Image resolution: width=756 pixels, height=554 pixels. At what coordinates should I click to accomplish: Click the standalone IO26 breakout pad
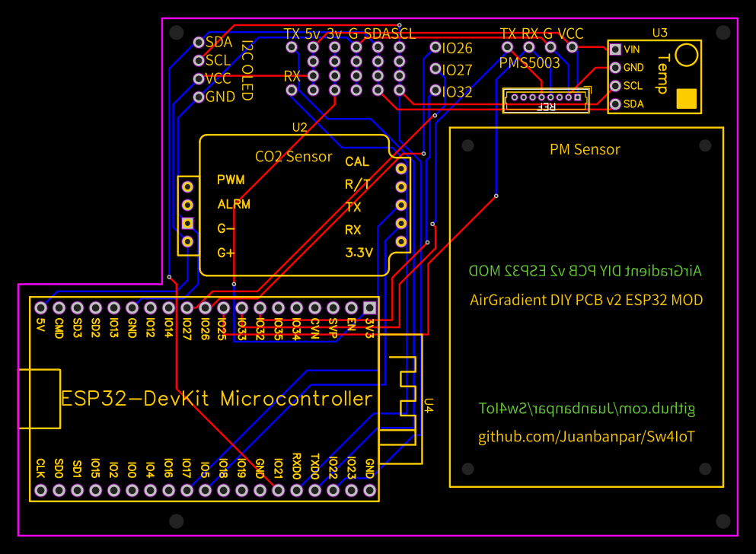click(x=435, y=47)
